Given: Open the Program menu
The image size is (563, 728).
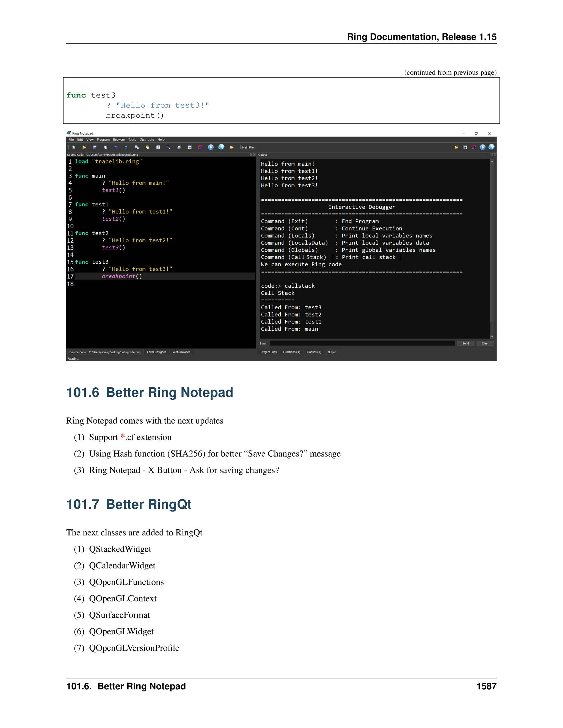Looking at the screenshot, I should pos(103,140).
